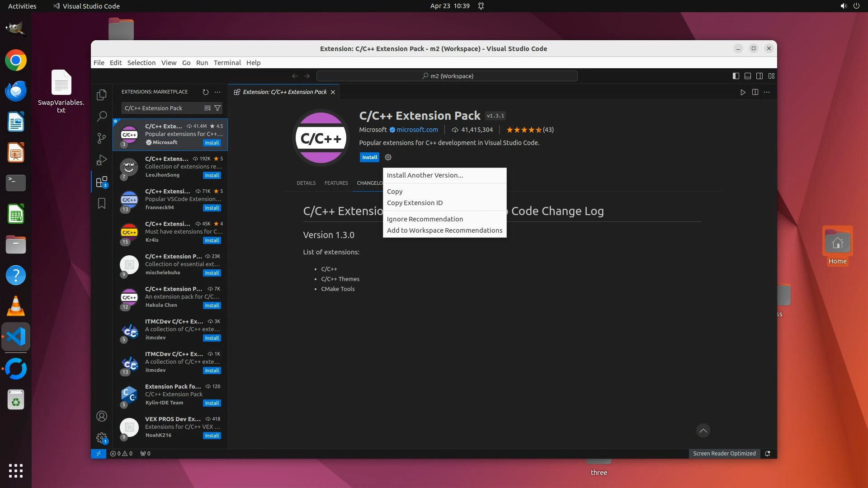The width and height of the screenshot is (868, 488).
Task: Open extension manage gear dropdown
Action: (388, 157)
